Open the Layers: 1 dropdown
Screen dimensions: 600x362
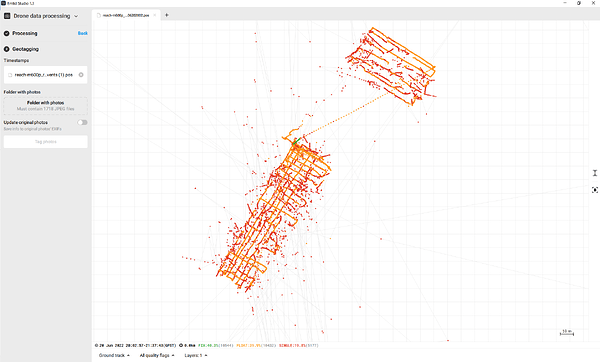pos(196,355)
